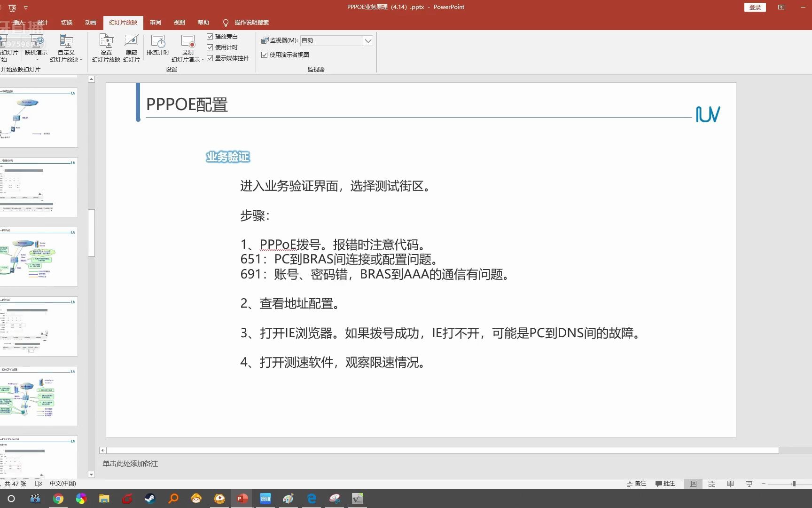Image resolution: width=812 pixels, height=508 pixels.
Task: Click 单击此处添加备注 notes field
Action: pyautogui.click(x=131, y=464)
